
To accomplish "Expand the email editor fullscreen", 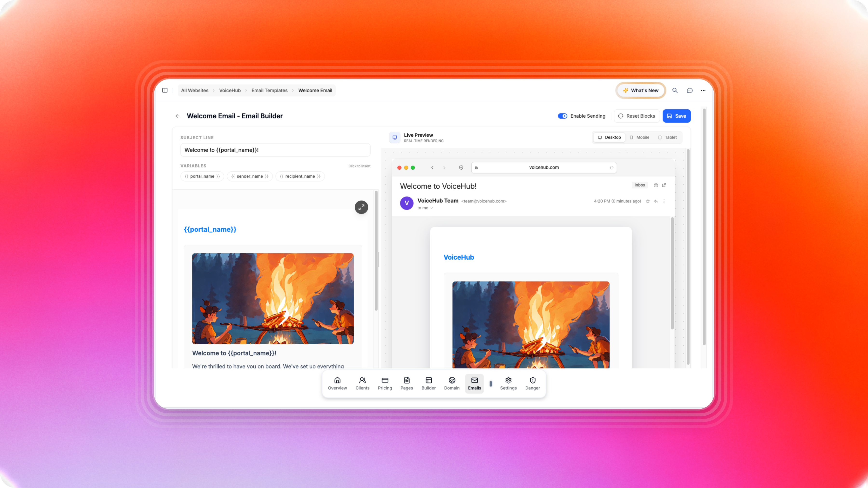I will [361, 207].
